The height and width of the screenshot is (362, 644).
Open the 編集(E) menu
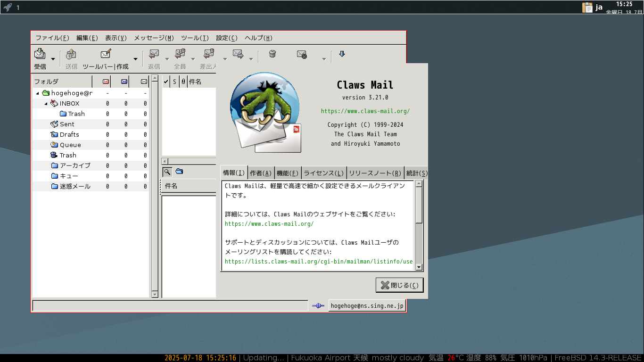(x=87, y=38)
